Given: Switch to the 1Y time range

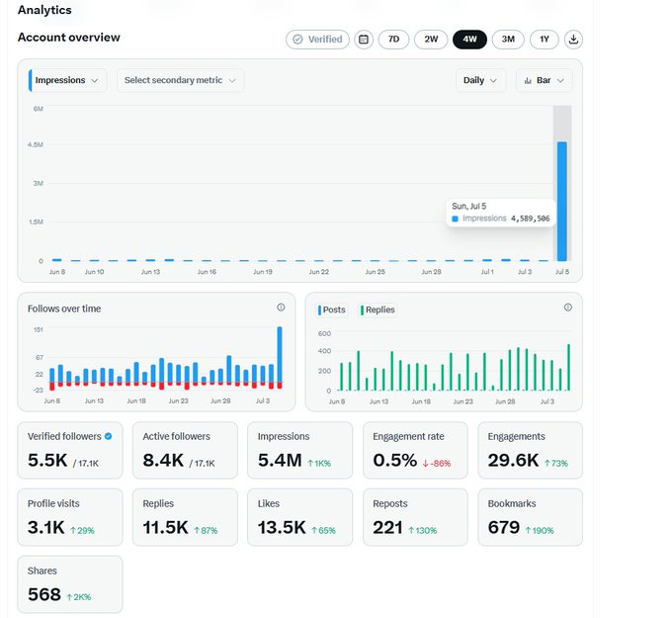Looking at the screenshot, I should click(x=545, y=40).
